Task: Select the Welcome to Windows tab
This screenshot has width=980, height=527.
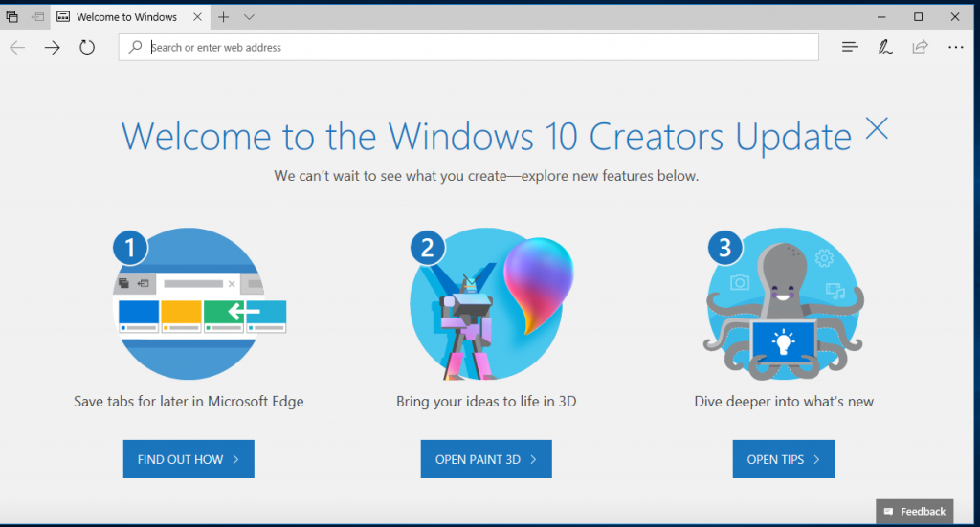Action: (130, 17)
